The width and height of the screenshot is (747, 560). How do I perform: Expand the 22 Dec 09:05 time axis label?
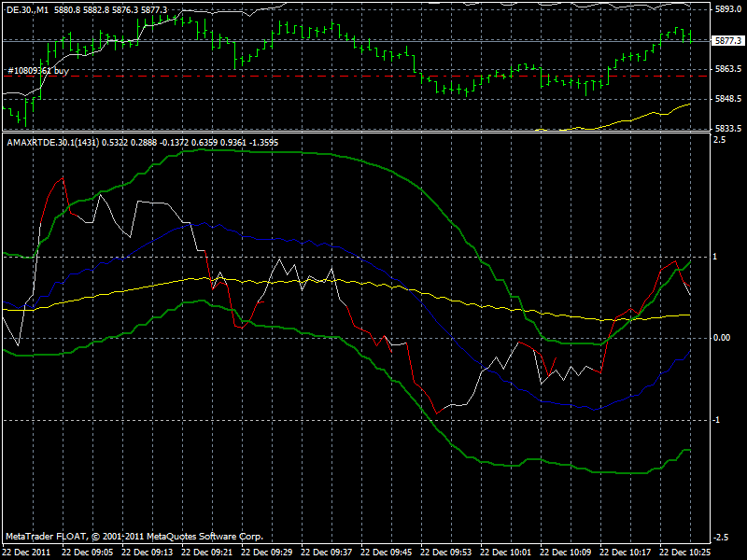click(89, 550)
